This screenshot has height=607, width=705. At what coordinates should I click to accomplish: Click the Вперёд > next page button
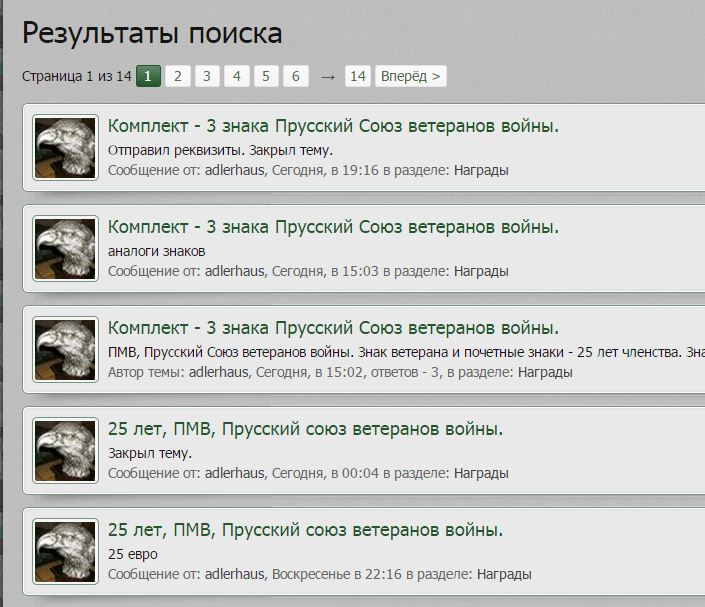[x=411, y=76]
